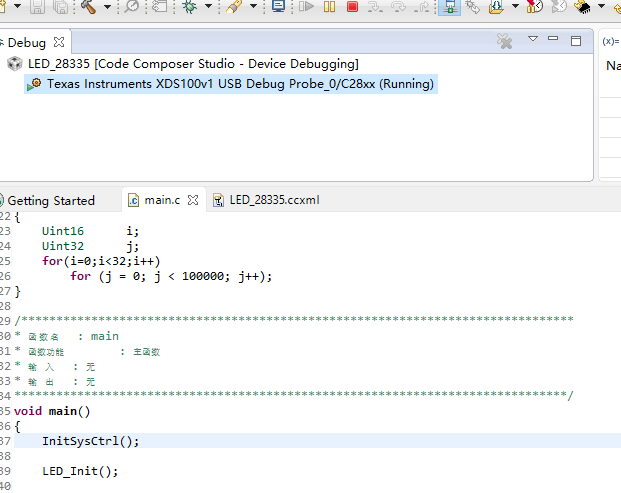This screenshot has height=493, width=621.
Task: Click the Step Into icon
Action: point(375,6)
